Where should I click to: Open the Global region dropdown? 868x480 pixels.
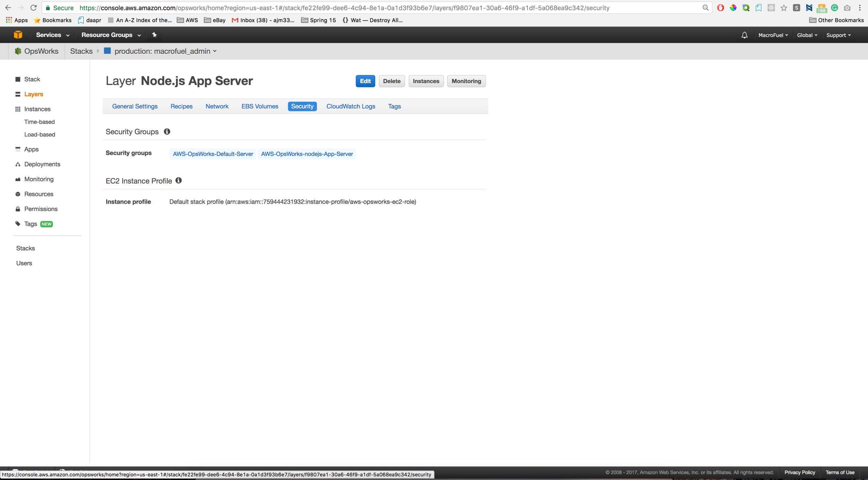[x=807, y=35]
